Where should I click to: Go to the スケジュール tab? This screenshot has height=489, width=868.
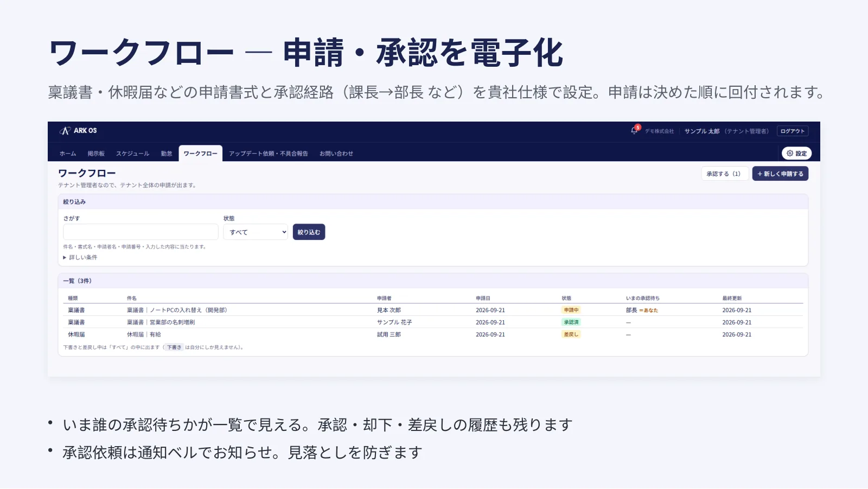tap(132, 154)
